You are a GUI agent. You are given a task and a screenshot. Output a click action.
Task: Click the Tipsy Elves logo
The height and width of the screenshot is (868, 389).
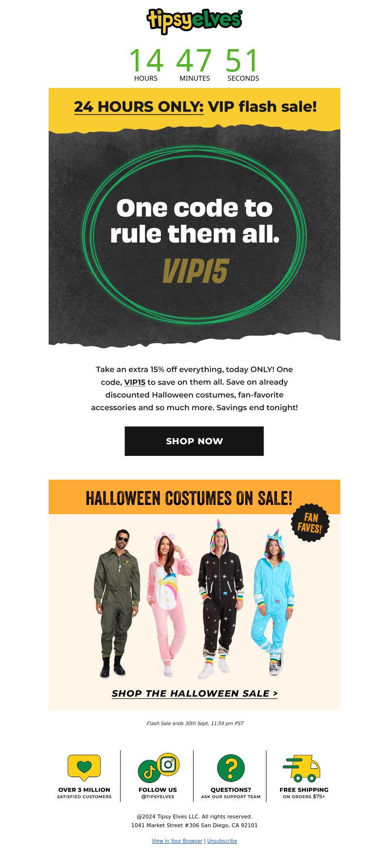[194, 21]
